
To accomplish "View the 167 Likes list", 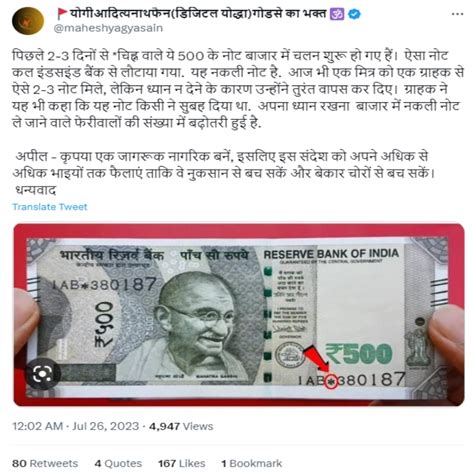I will [x=182, y=463].
